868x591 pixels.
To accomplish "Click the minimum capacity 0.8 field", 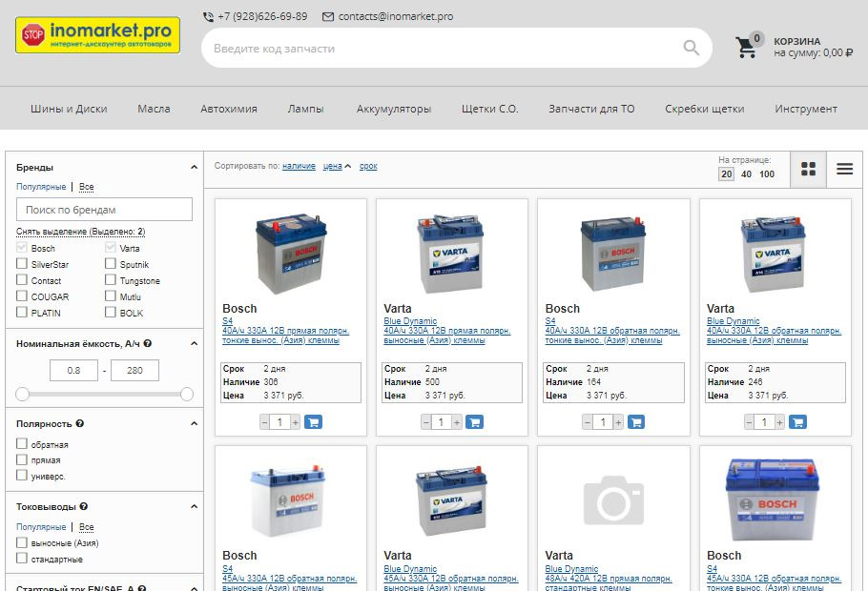I will pyautogui.click(x=73, y=370).
